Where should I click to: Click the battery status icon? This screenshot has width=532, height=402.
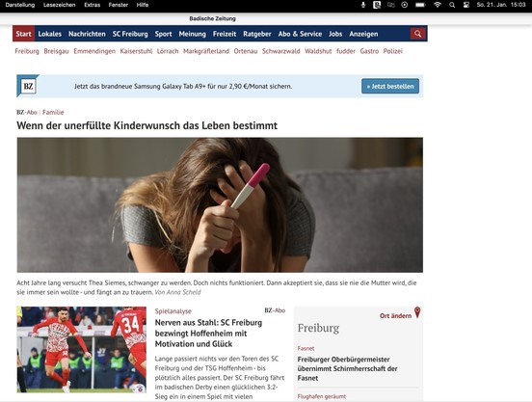420,5
